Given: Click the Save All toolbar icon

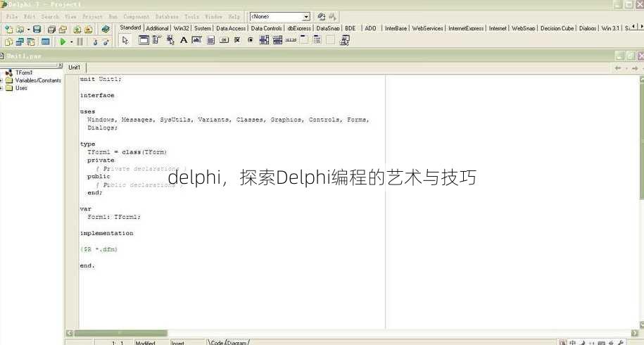Looking at the screenshot, I should [51, 29].
